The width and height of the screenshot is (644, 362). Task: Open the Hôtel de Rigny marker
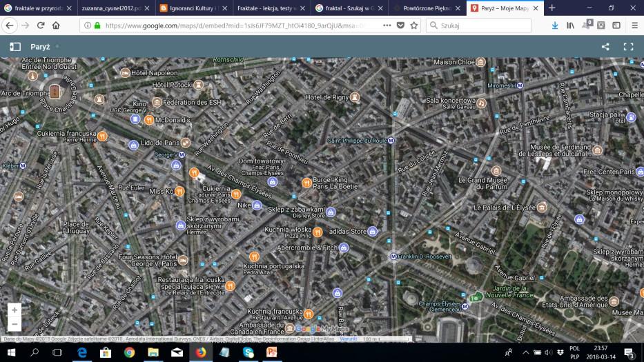[x=355, y=97]
